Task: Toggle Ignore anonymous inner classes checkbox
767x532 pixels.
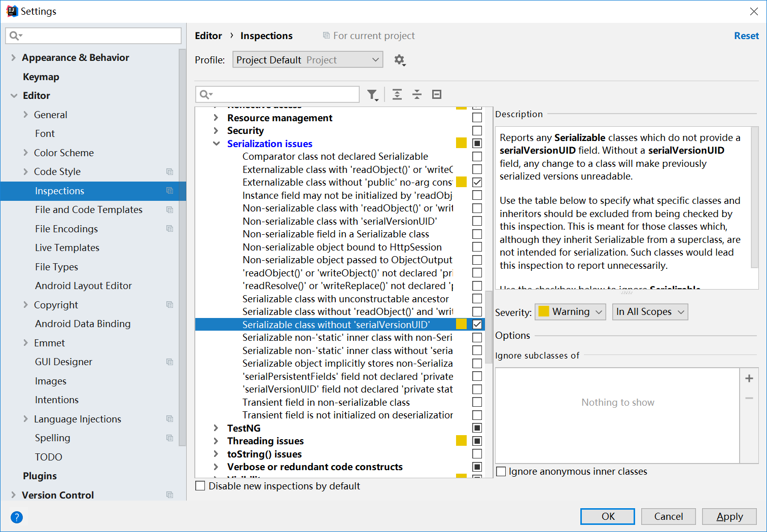Action: 501,472
